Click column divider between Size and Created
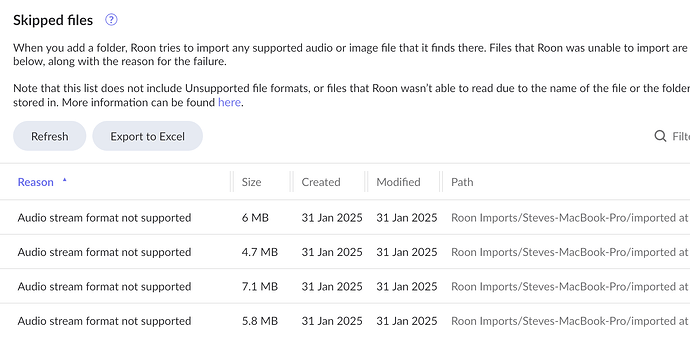Screen dimensions: 690x362 tap(291, 182)
